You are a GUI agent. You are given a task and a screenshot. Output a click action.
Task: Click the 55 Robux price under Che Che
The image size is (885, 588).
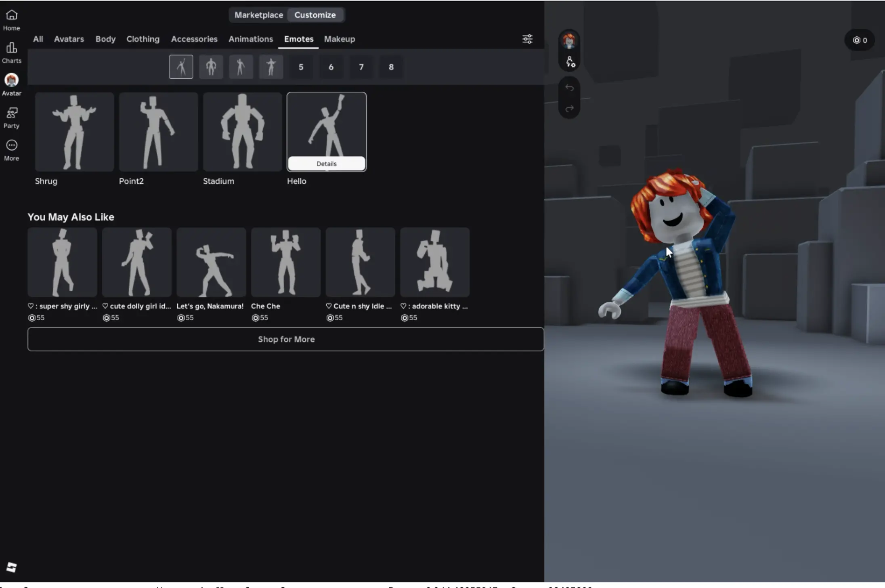260,318
